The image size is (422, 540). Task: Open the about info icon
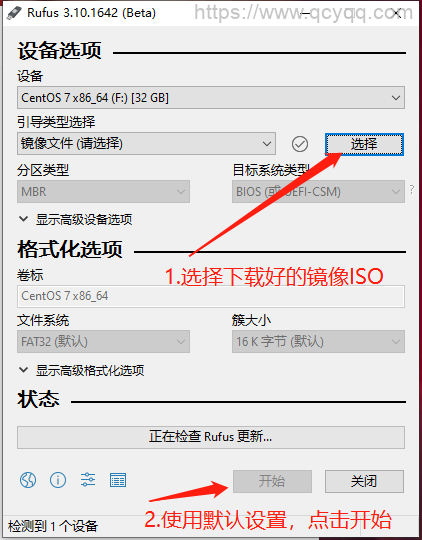58,480
